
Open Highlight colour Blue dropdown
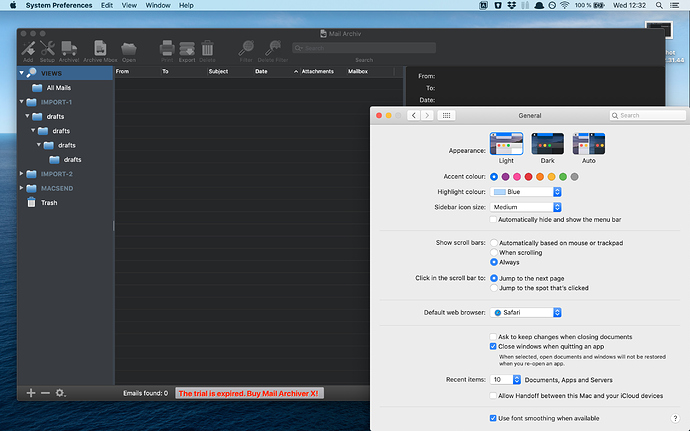coord(525,192)
